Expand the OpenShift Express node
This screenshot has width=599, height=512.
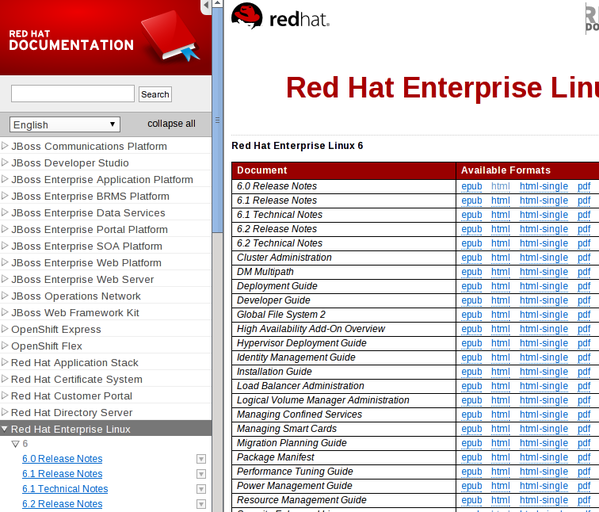5,329
